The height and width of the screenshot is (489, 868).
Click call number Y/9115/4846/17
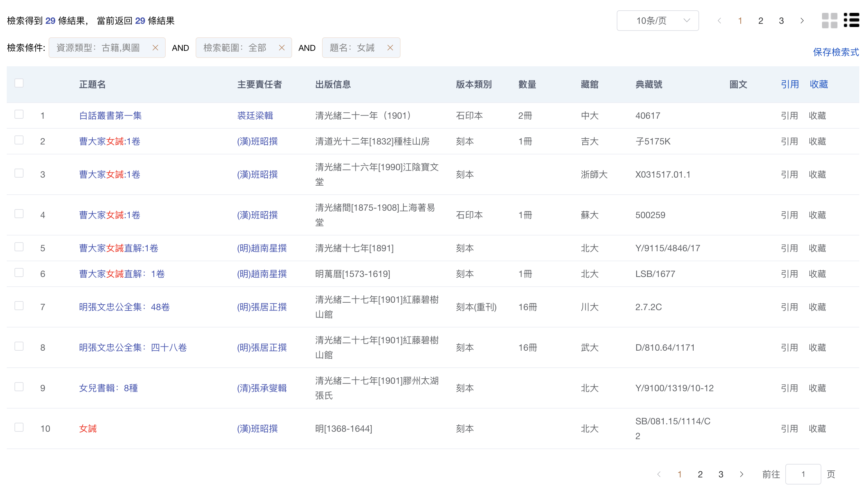(x=668, y=248)
